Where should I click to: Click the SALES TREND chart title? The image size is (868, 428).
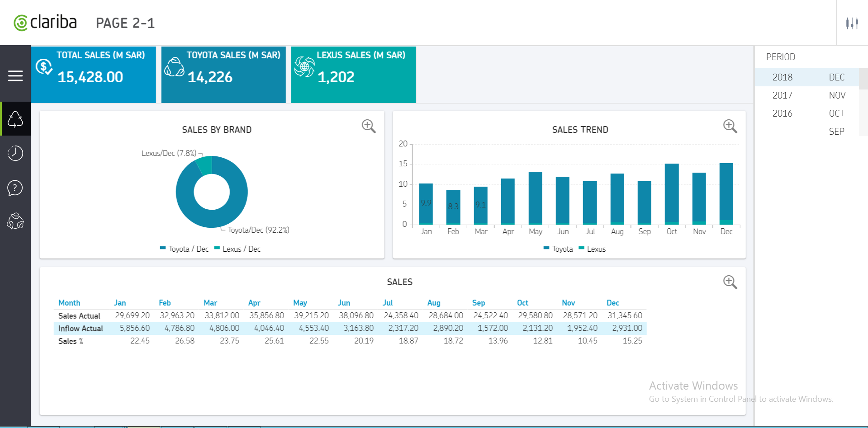click(x=580, y=130)
